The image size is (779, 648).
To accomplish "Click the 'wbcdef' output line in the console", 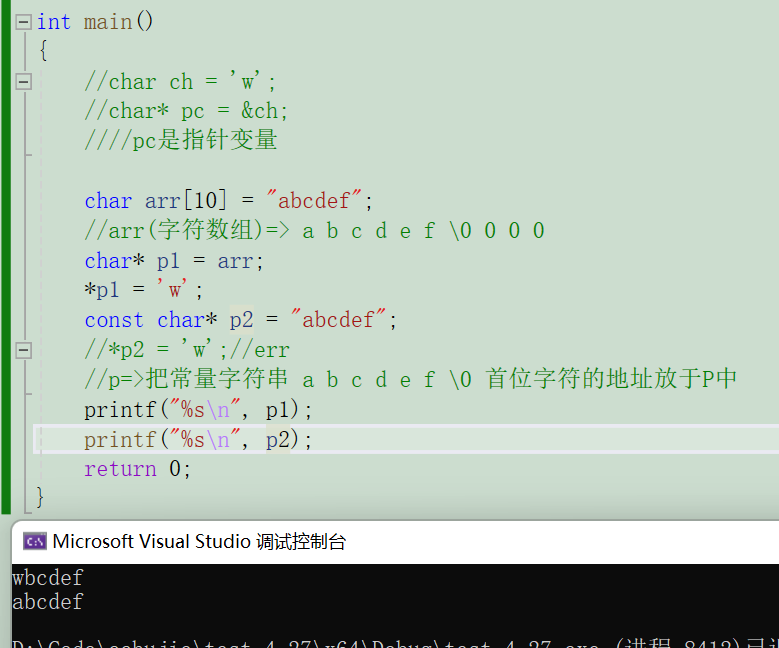I will (48, 578).
